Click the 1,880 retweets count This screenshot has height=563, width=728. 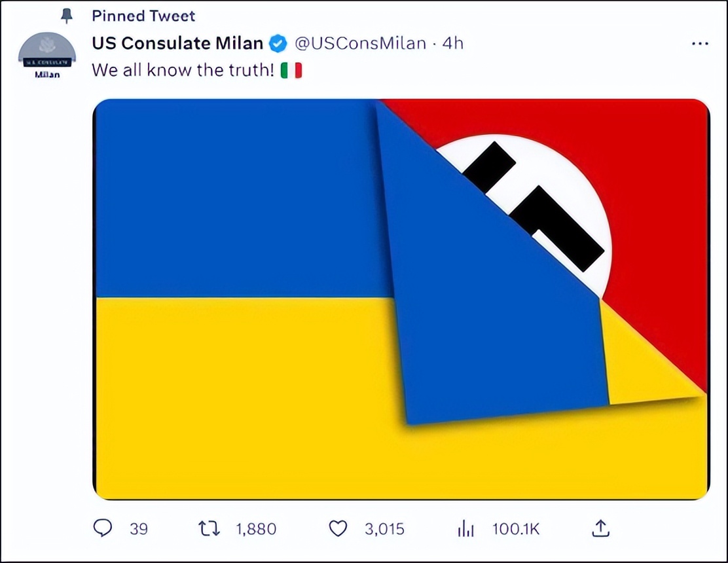coord(255,529)
